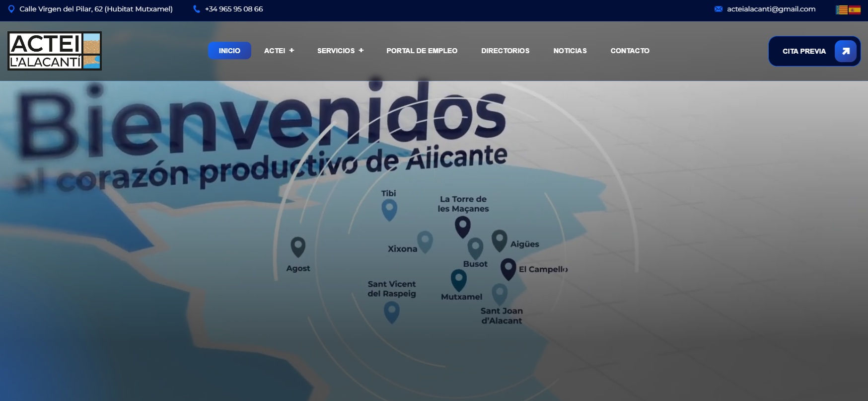Select the El Campello map pin

508,268
